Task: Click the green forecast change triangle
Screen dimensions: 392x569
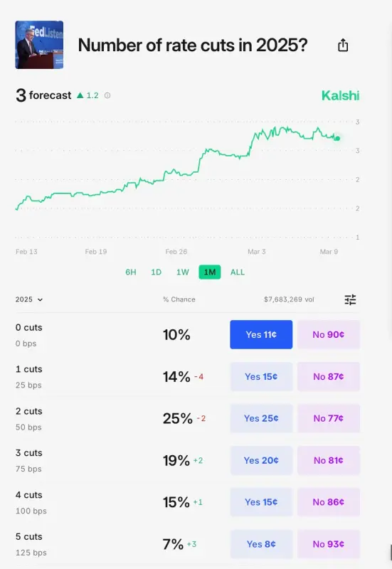Action: pos(80,95)
